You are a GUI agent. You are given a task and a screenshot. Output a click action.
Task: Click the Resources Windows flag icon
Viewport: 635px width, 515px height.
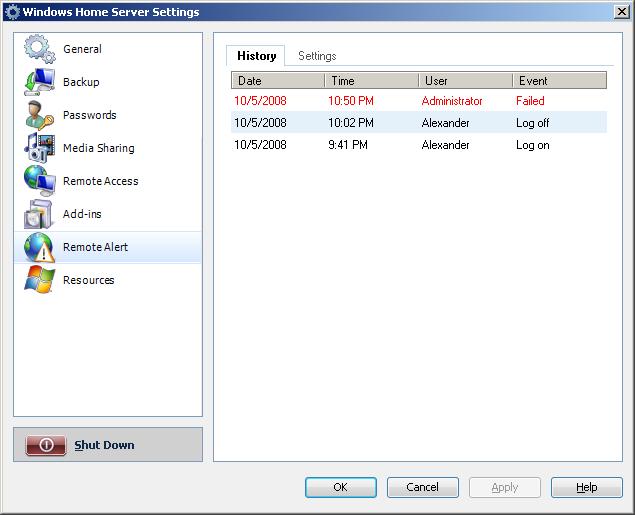(39, 279)
